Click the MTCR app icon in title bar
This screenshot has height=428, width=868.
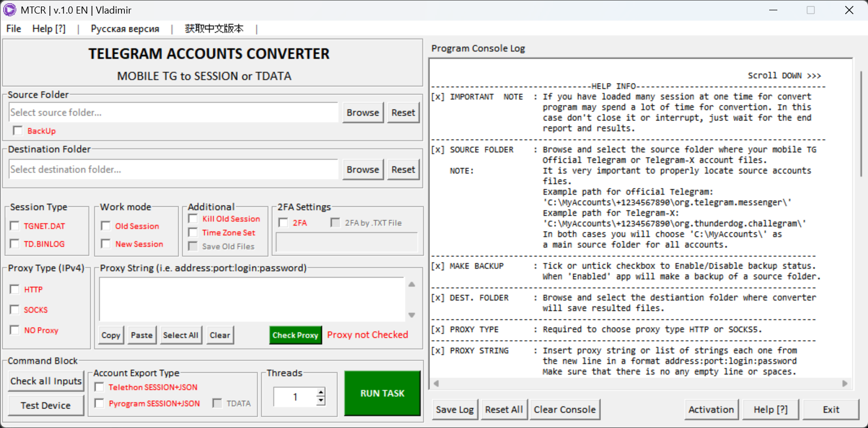tap(10, 10)
